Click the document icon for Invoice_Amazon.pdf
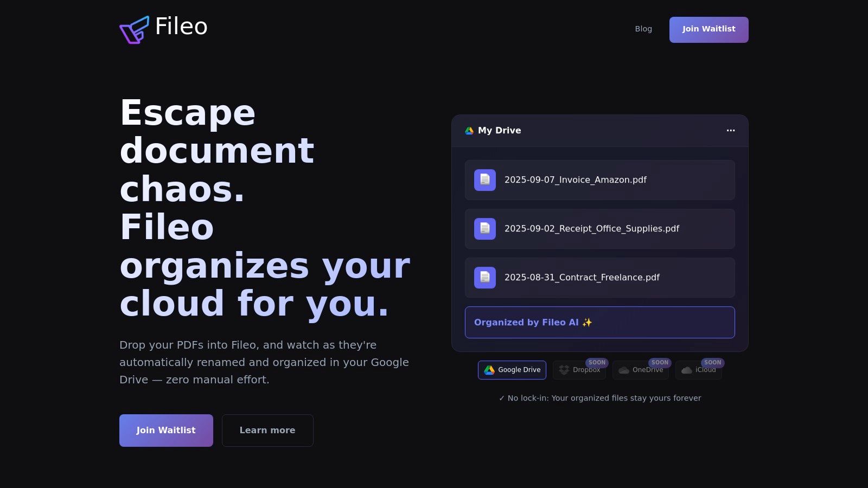 485,180
